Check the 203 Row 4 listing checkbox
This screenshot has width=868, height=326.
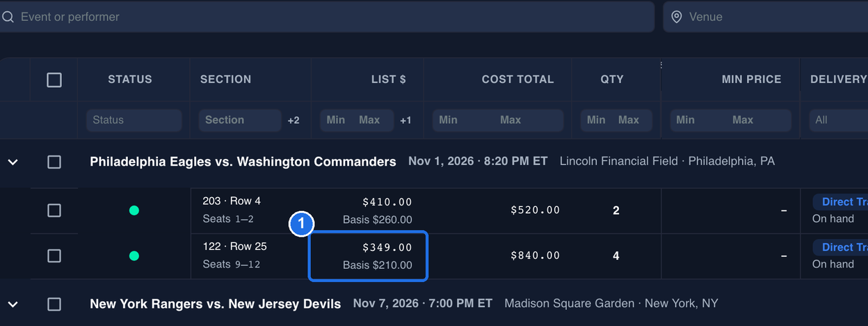click(x=54, y=210)
